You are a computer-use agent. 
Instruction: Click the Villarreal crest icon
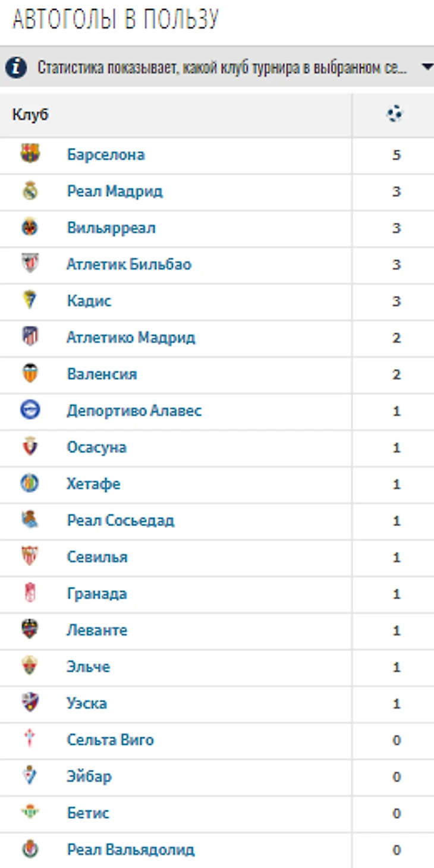pyautogui.click(x=30, y=228)
